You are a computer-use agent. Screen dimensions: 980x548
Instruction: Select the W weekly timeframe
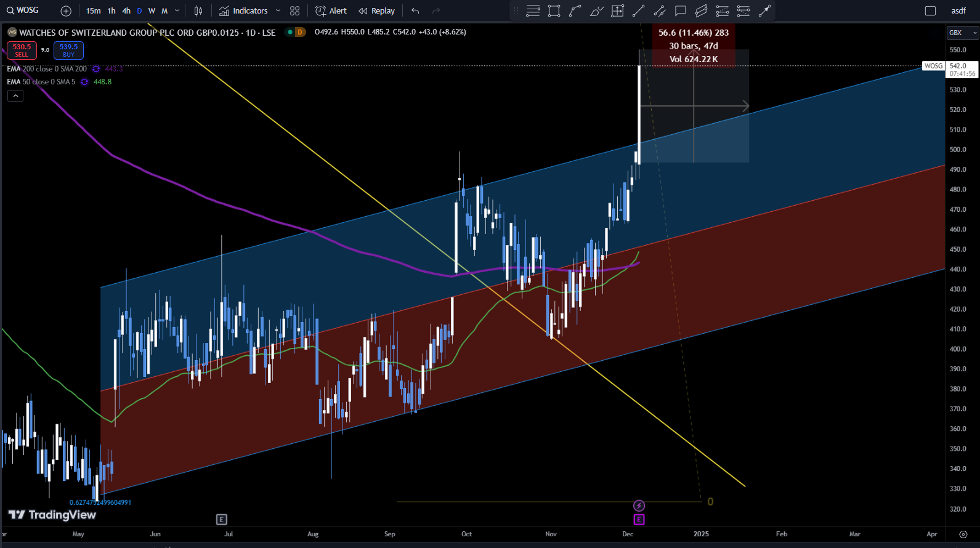[152, 11]
